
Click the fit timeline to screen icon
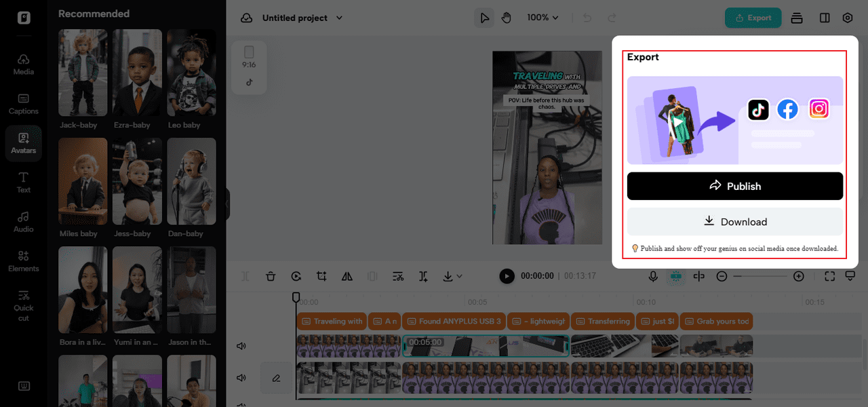tap(829, 276)
